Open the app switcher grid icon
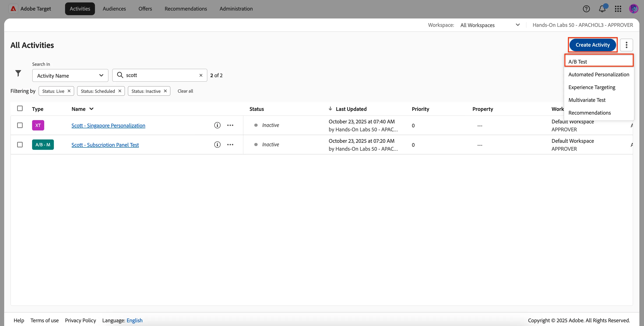This screenshot has height=326, width=644. 618,9
